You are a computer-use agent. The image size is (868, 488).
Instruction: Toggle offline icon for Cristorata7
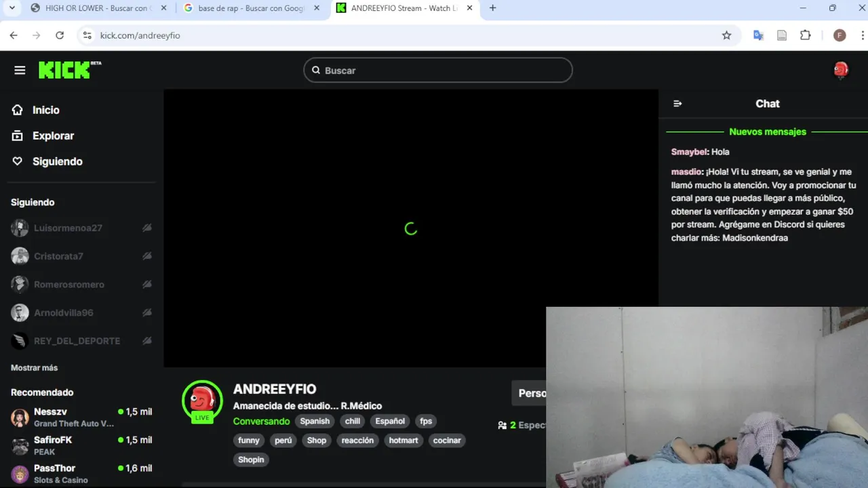(146, 256)
